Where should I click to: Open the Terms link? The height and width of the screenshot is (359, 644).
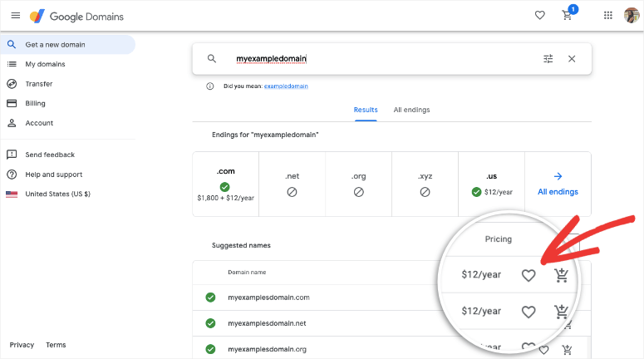pyautogui.click(x=56, y=345)
